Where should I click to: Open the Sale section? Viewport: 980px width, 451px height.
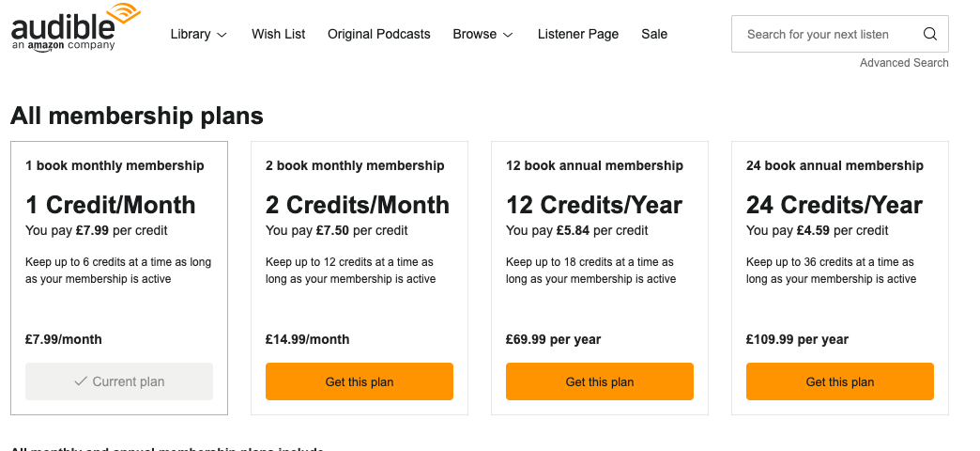pyautogui.click(x=654, y=34)
